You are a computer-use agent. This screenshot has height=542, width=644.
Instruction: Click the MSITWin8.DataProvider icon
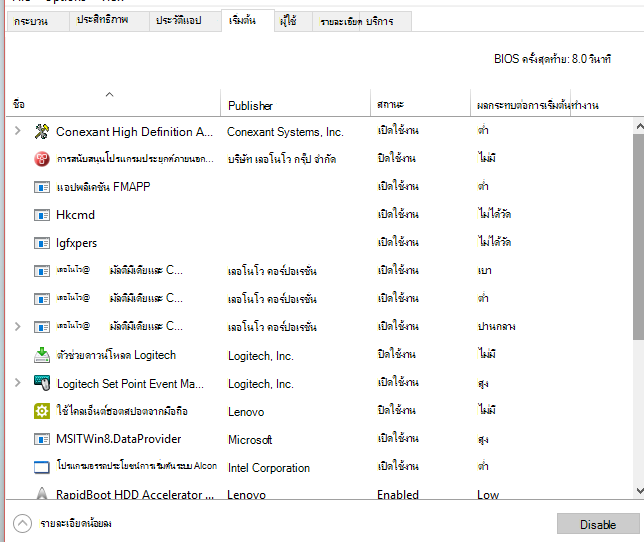click(x=42, y=439)
